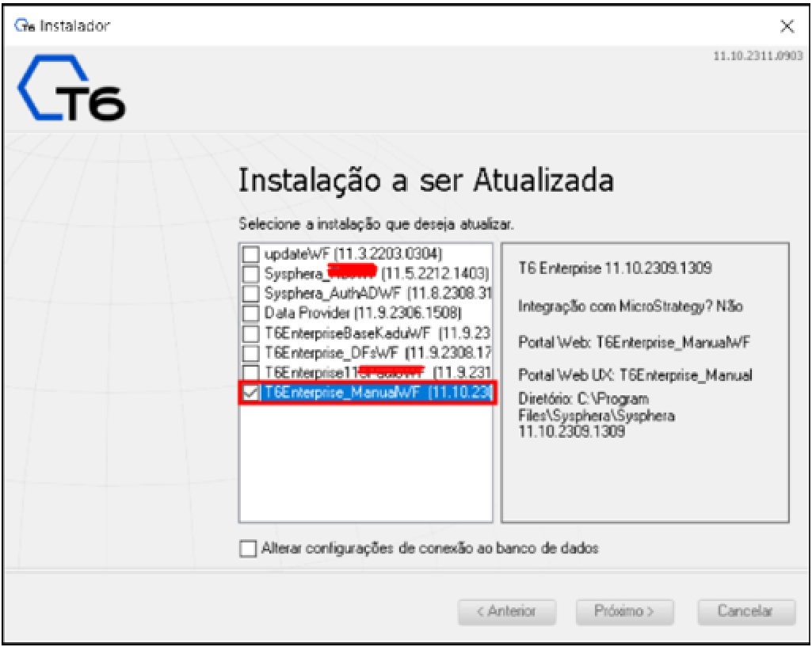Click the Cancelar button
Screen dimensions: 812x647
(x=745, y=612)
